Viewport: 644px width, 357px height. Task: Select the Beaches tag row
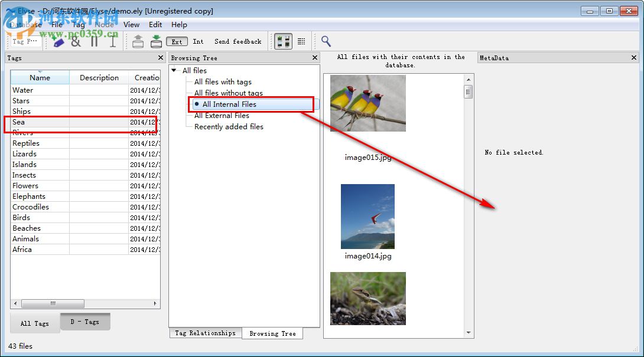click(x=86, y=228)
